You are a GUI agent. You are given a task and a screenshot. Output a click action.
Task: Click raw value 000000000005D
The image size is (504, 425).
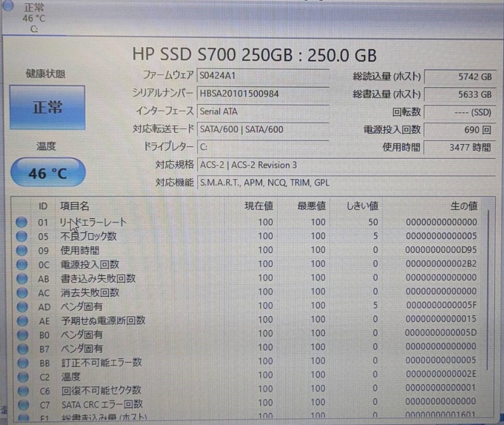tap(441, 333)
